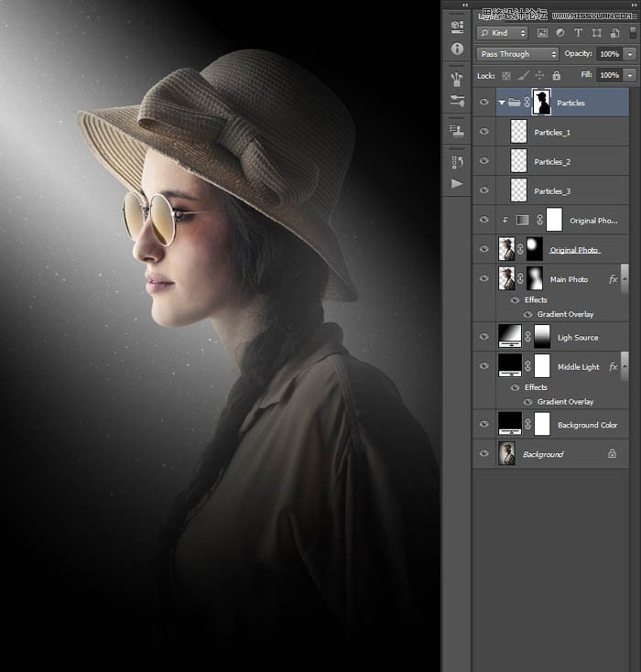Open the Opacity slider dropdown arrow
The width and height of the screenshot is (641, 672).
[x=630, y=54]
